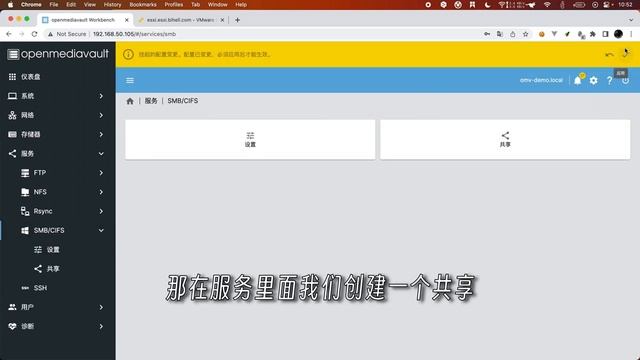Viewport: 640px width, 360px height.
Task: Revert pending configuration changes
Action: coord(609,54)
